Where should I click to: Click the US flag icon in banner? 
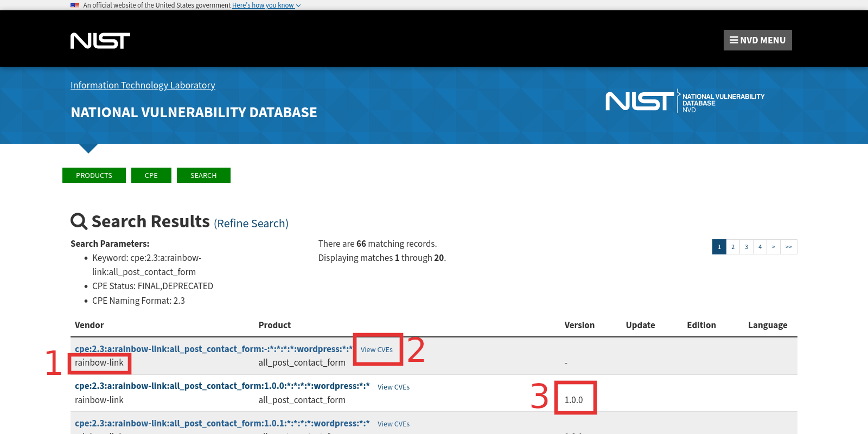75,6
